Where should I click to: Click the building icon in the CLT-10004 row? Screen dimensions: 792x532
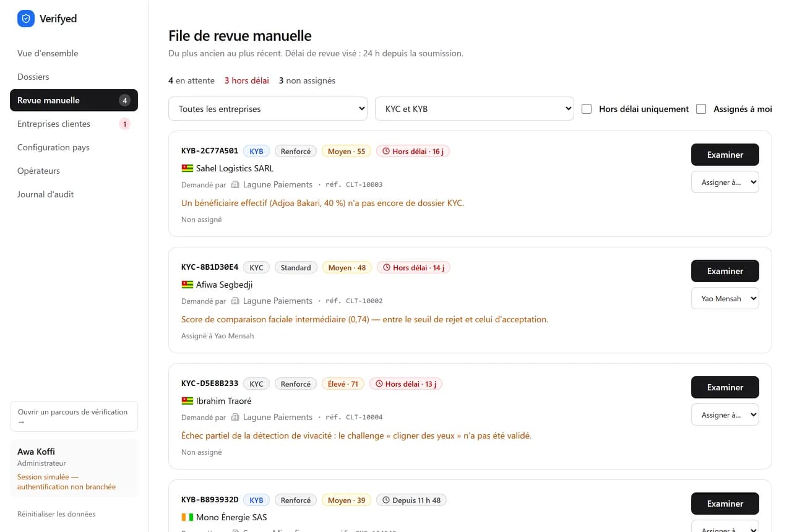(235, 417)
